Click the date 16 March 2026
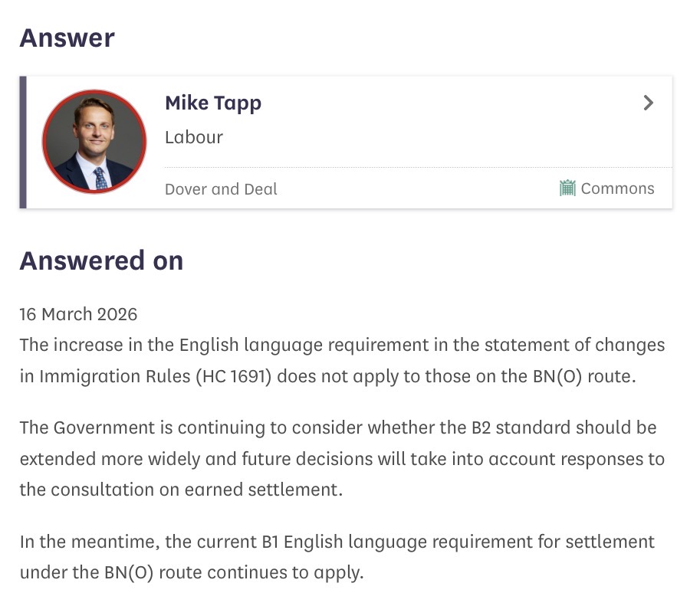The width and height of the screenshot is (700, 606). coord(78,314)
